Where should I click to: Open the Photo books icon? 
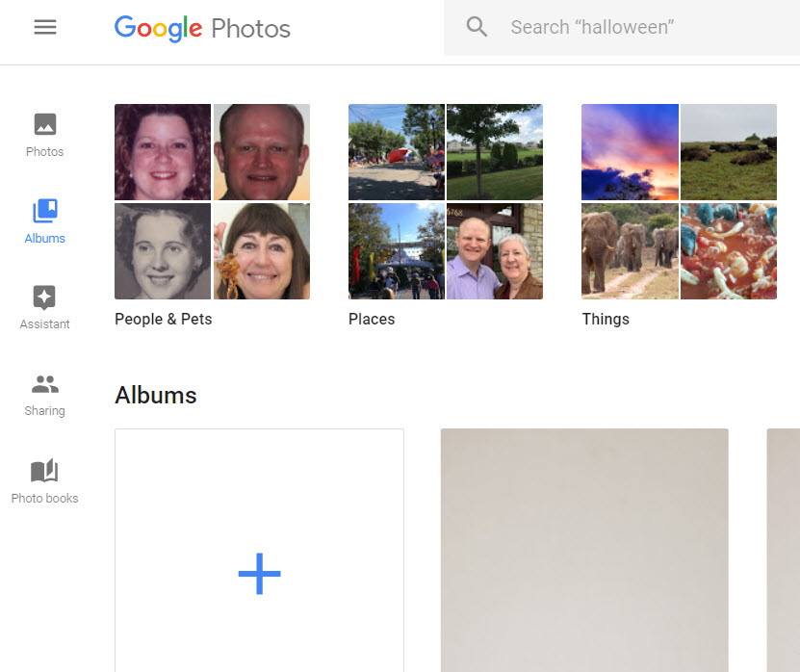pos(45,471)
